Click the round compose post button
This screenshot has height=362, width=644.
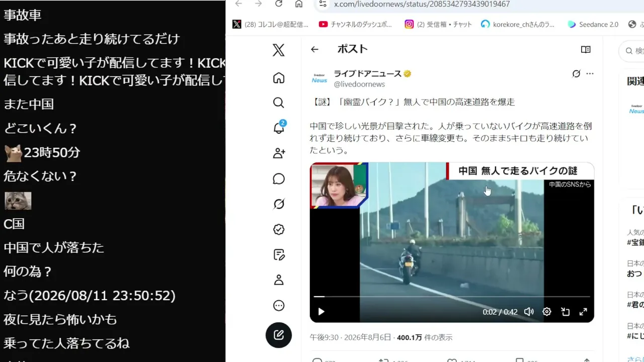point(279,335)
